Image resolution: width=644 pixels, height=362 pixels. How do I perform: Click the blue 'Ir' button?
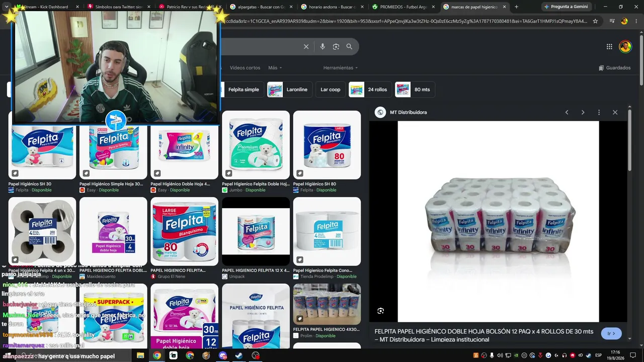pyautogui.click(x=611, y=333)
